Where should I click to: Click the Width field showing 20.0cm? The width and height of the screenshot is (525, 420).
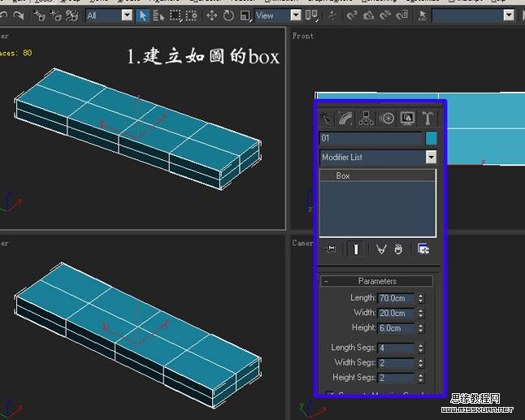point(396,314)
